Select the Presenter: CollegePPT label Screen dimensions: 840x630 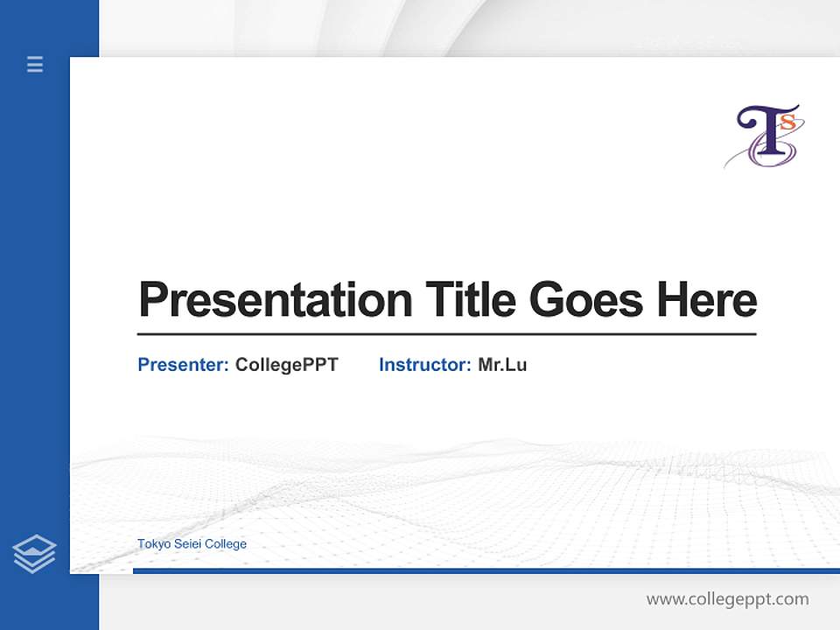tap(237, 365)
